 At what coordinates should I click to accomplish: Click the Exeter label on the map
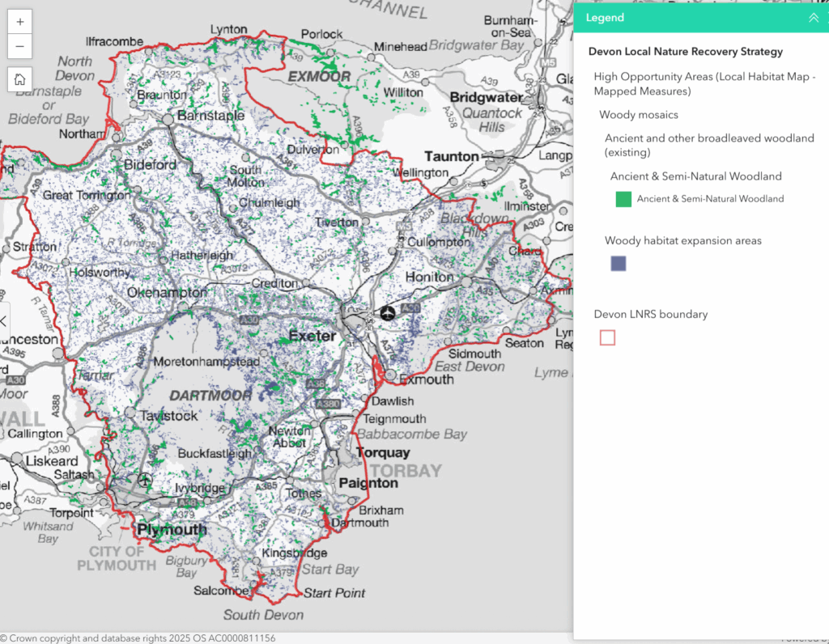tap(312, 336)
